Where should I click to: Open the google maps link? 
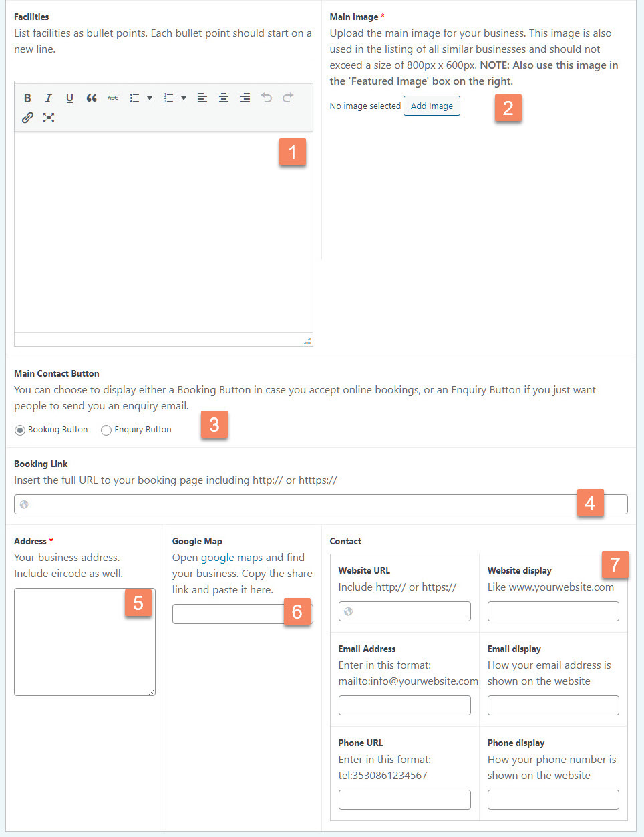point(231,557)
